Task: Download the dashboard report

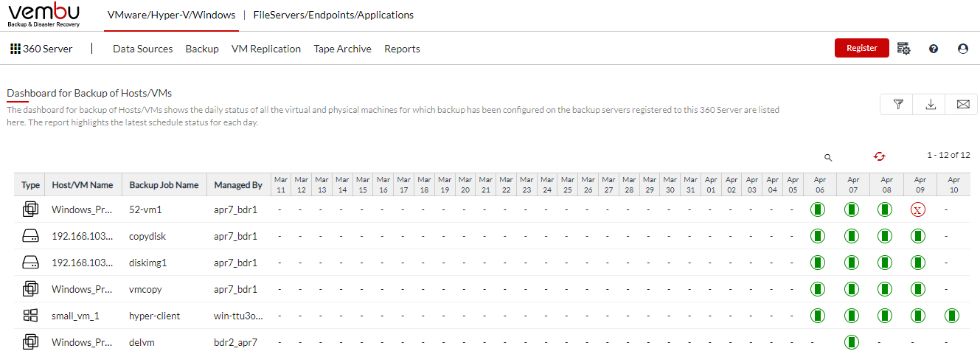Action: [x=931, y=105]
